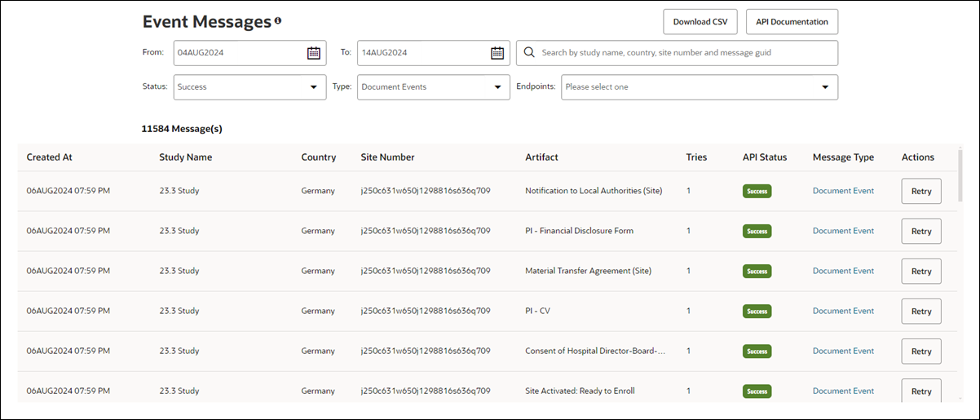Retry the PI - CV message
Image resolution: width=980 pixels, height=420 pixels.
point(921,311)
